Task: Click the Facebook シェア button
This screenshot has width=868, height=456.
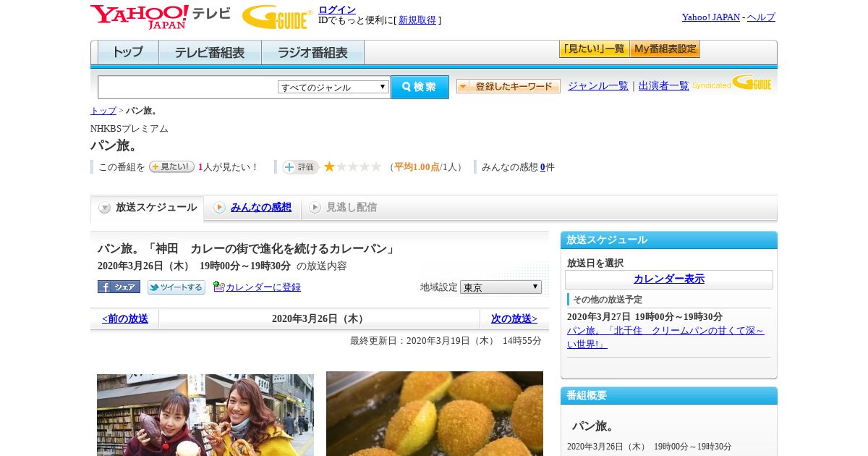Action: (119, 287)
